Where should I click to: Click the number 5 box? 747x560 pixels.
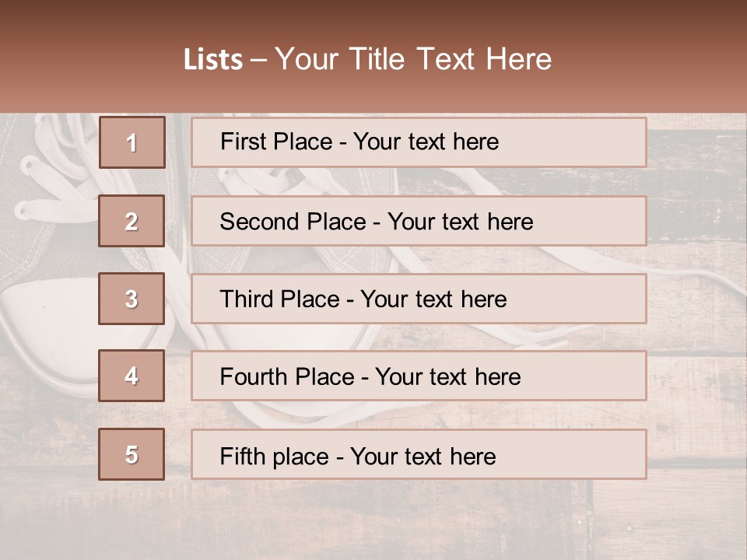coord(132,454)
